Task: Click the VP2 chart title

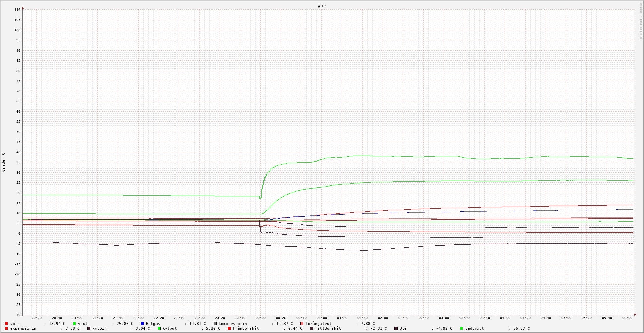Action: point(321,7)
